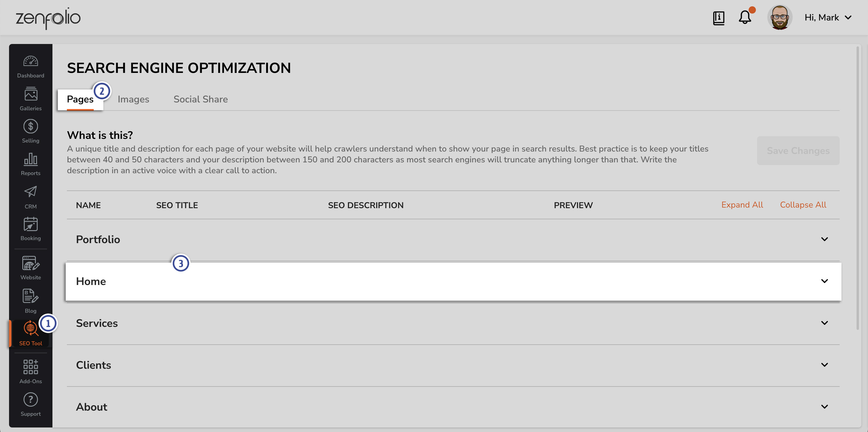Click the Dashboard icon in sidebar
The image size is (868, 432).
[30, 61]
